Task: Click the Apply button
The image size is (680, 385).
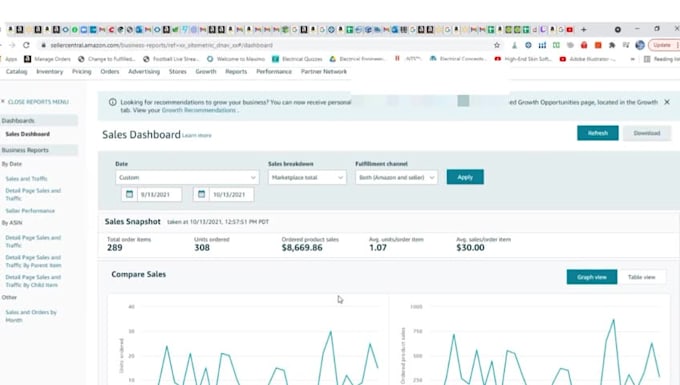Action: pos(465,177)
